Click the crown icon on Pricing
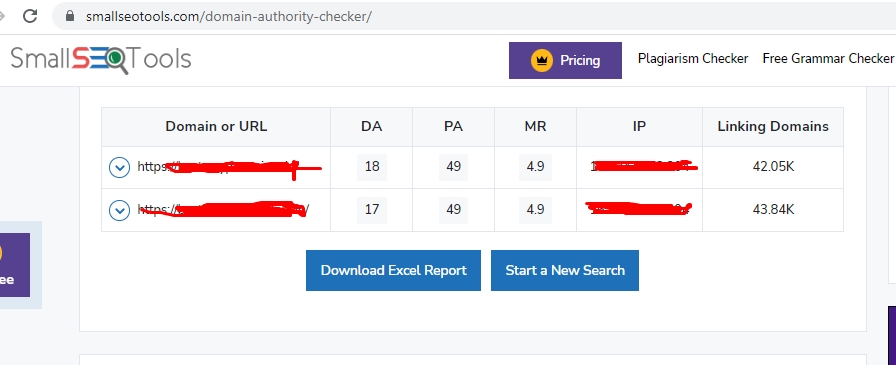Image resolution: width=896 pixels, height=365 pixels. pos(541,61)
